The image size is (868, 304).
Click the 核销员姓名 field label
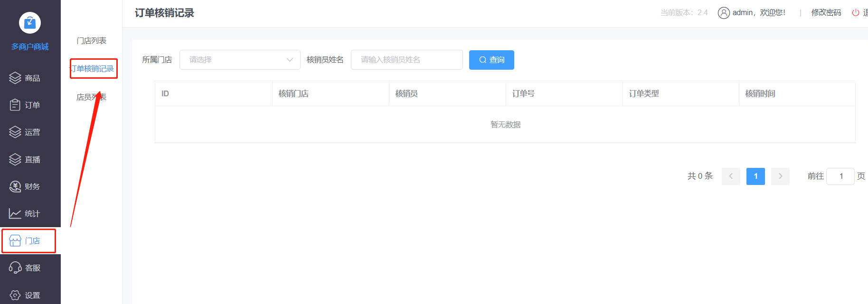click(x=325, y=60)
